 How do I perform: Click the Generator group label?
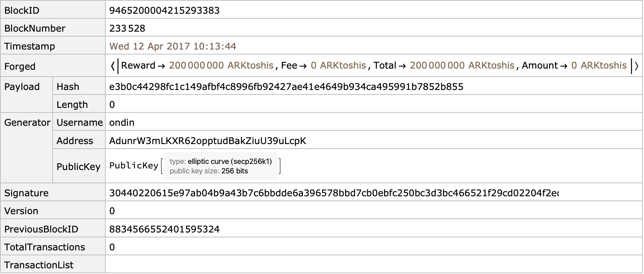point(27,122)
